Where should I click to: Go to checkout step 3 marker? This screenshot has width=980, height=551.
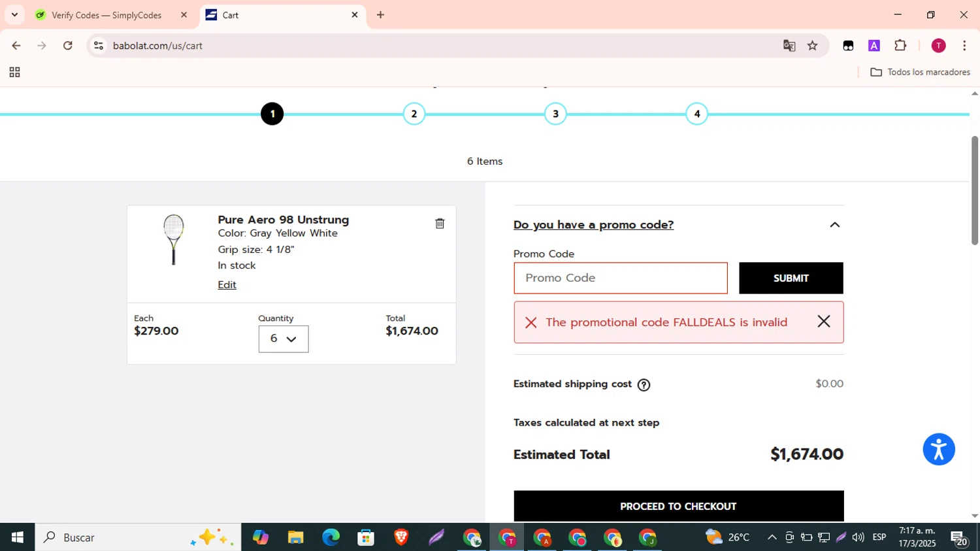(555, 114)
